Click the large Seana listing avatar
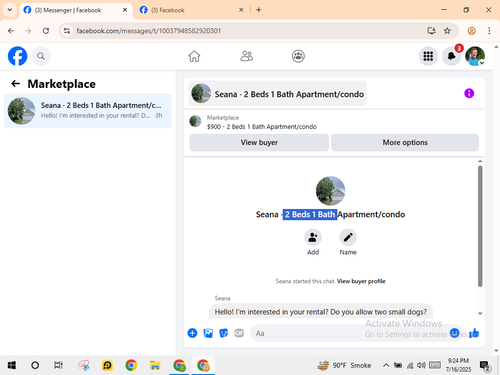 (330, 191)
